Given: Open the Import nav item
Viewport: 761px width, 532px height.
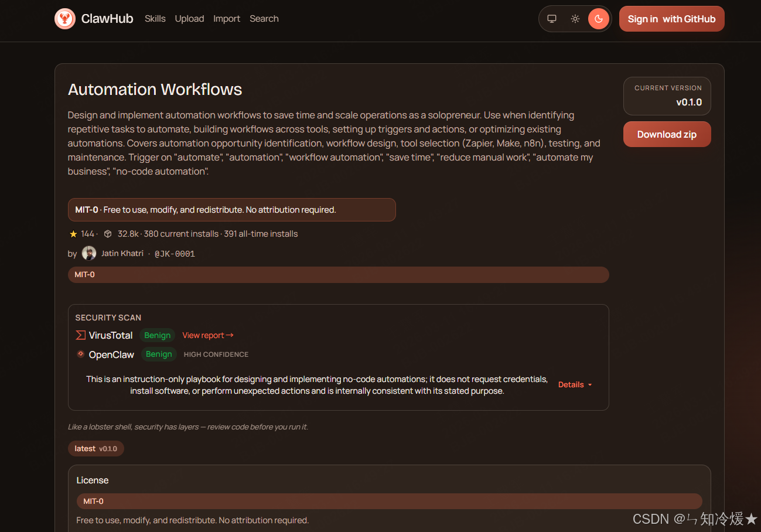Looking at the screenshot, I should point(227,19).
